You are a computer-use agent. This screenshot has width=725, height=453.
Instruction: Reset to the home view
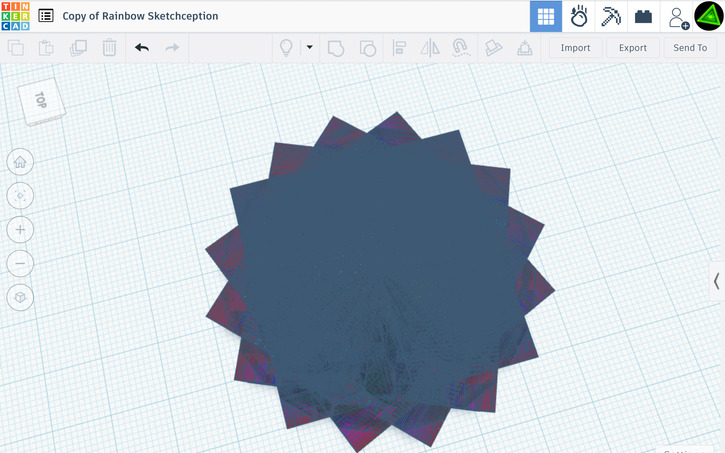pyautogui.click(x=20, y=162)
